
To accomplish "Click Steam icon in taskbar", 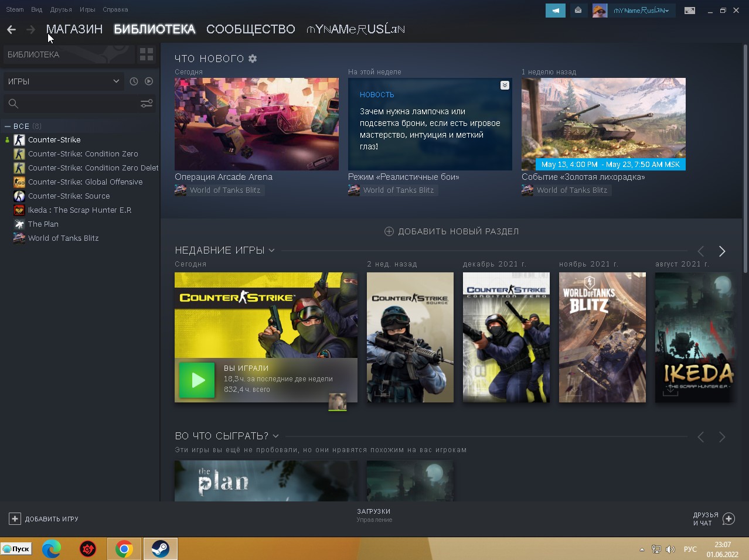I will click(160, 549).
